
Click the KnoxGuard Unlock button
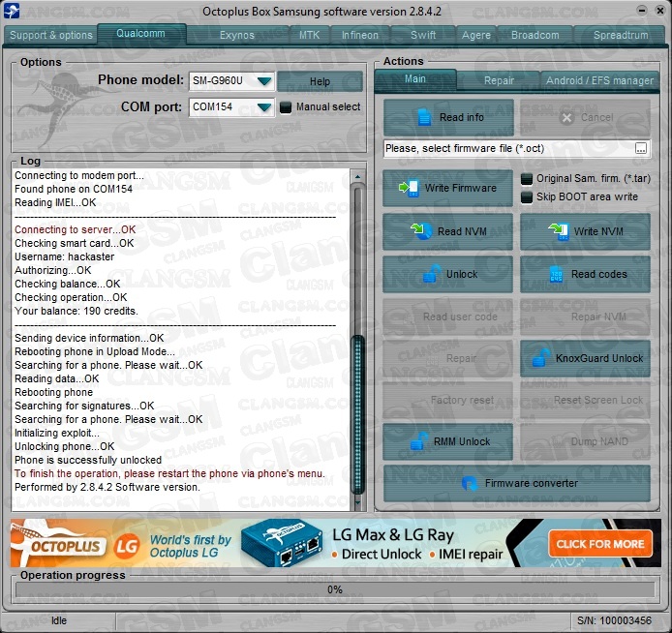tap(586, 358)
